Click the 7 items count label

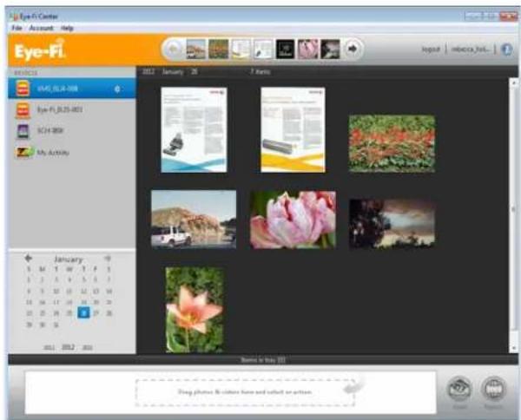[260, 71]
